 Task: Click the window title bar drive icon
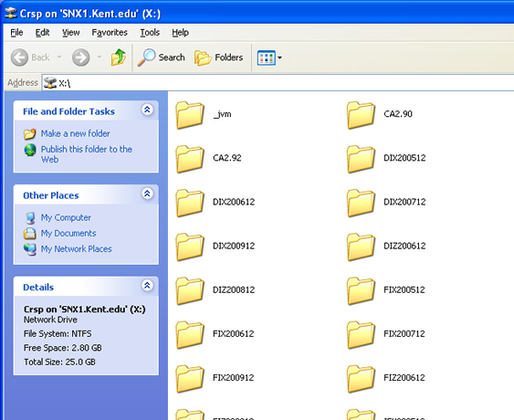pos(10,13)
